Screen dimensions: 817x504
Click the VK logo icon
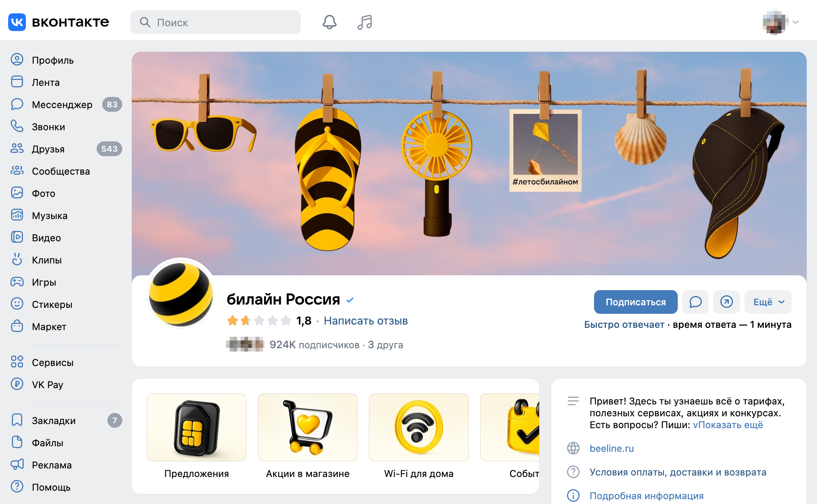tap(17, 22)
